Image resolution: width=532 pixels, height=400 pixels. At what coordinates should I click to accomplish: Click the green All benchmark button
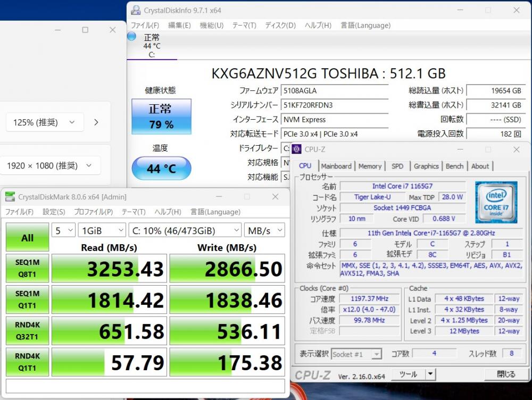click(x=27, y=237)
